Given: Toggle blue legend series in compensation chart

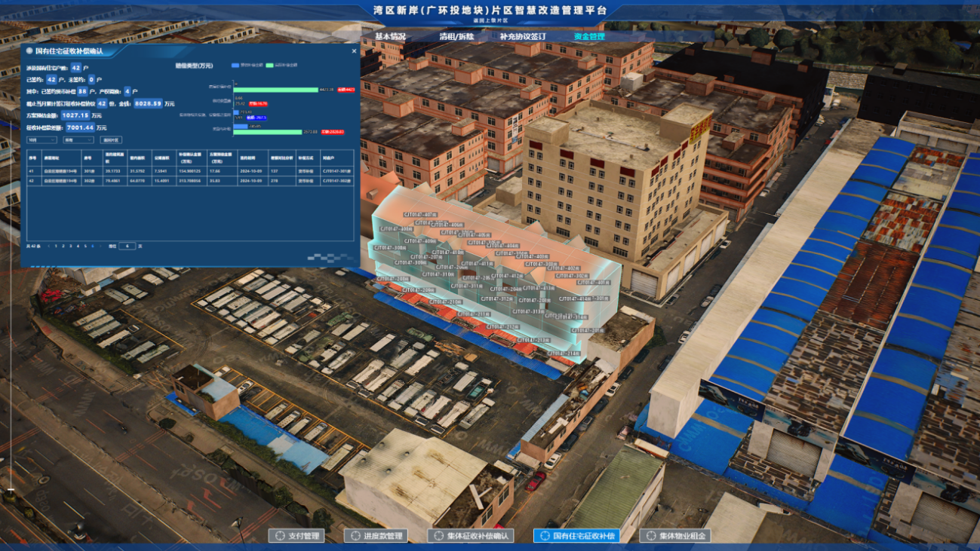Looking at the screenshot, I should coord(235,66).
